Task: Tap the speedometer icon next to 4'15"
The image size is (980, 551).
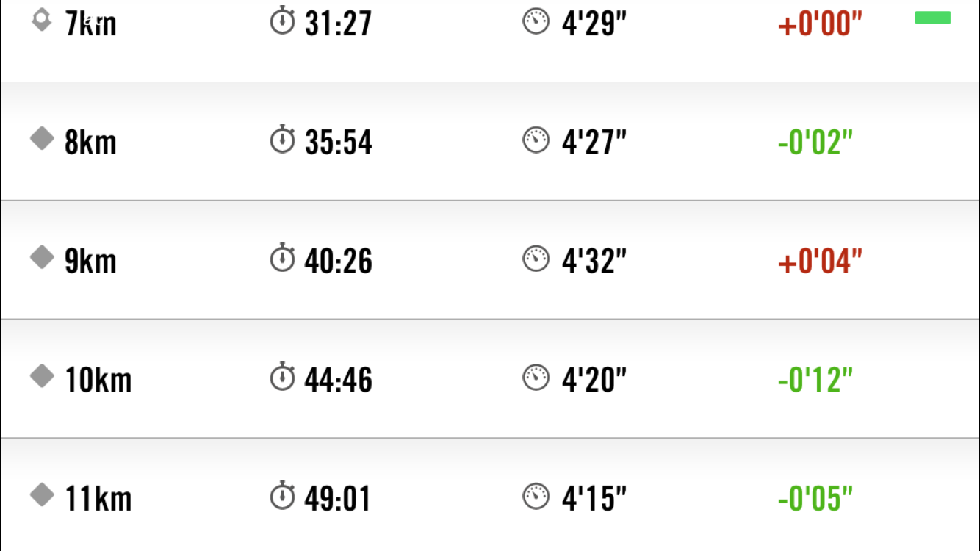Action: [536, 497]
